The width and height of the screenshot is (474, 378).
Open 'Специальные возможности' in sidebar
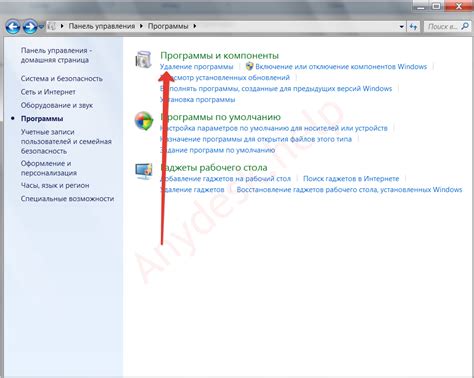67,199
